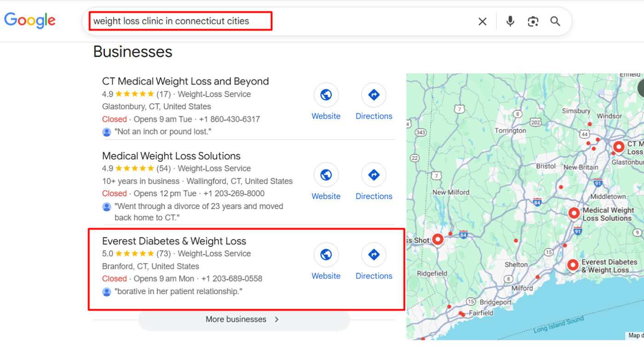Click the address Glastonbury, CT, United States

coord(156,107)
